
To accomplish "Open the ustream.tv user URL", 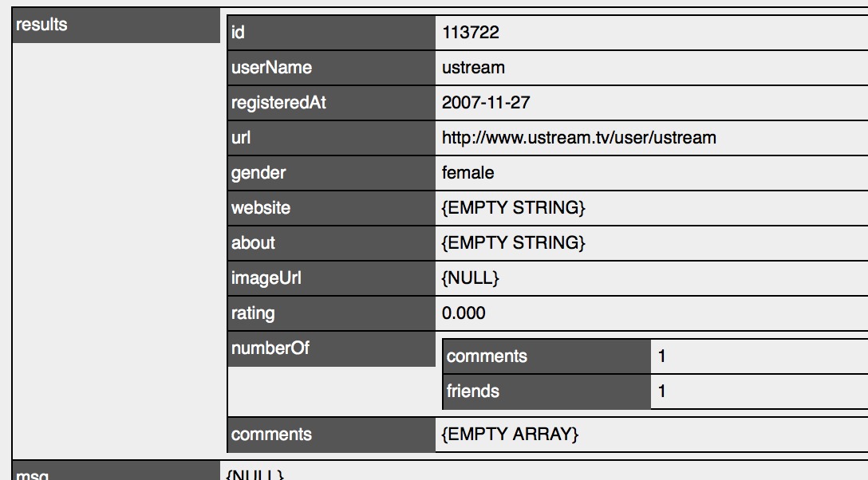I will click(578, 138).
